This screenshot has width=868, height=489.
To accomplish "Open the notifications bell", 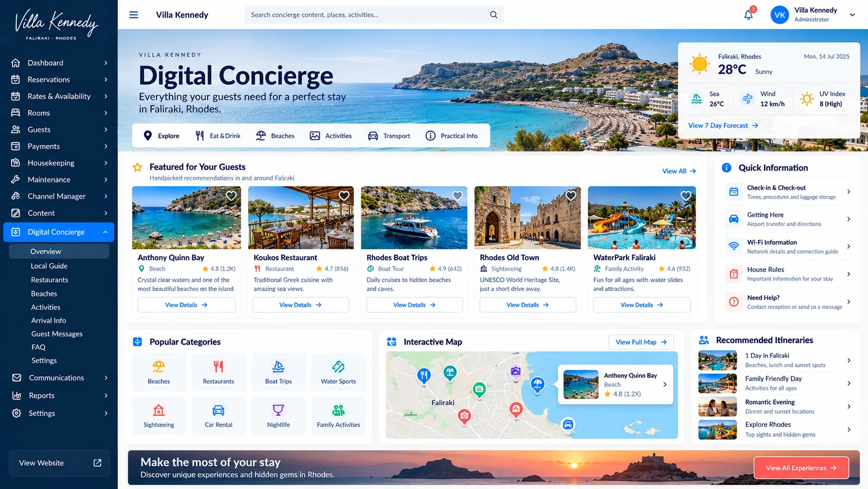I will coord(749,15).
